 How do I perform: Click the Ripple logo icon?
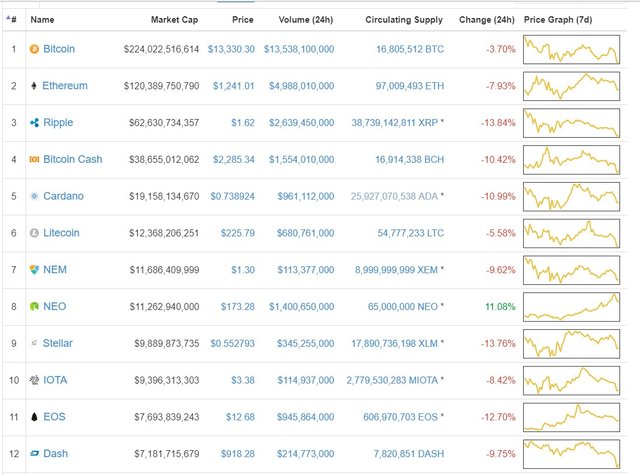34,122
